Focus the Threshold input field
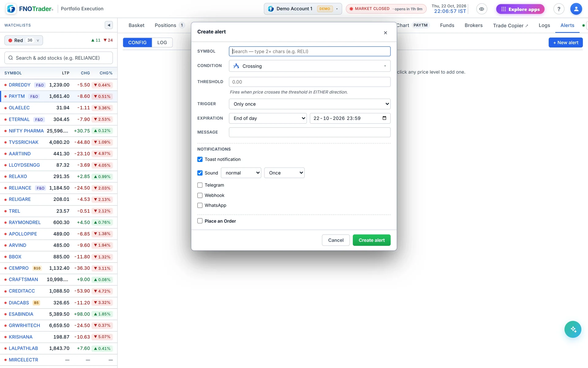588x368 pixels. [310, 82]
